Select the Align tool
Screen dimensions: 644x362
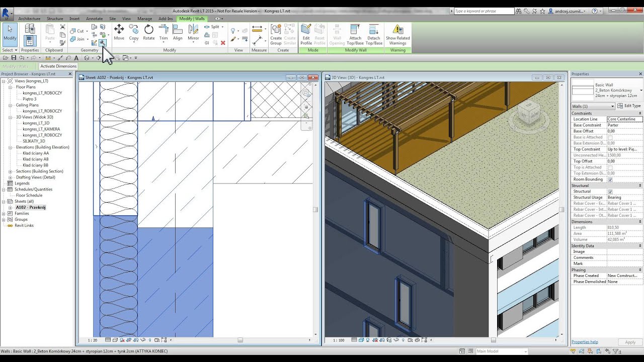point(178,32)
